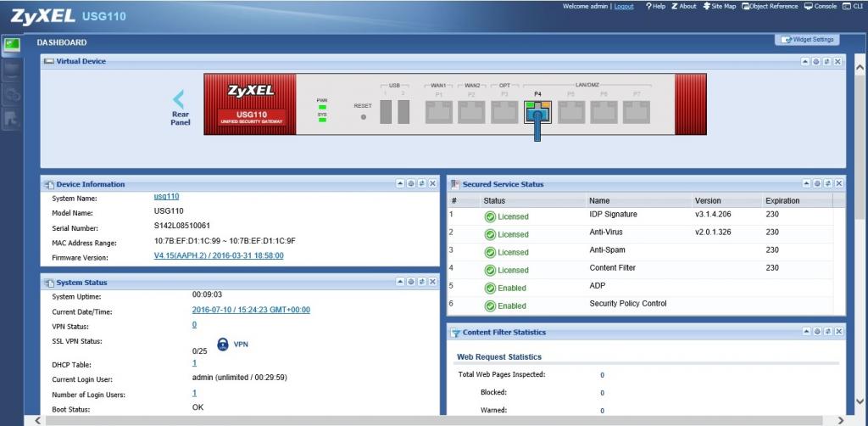Screen dimensions: 868x426
Task: Click the first USB port on the device
Action: click(386, 112)
